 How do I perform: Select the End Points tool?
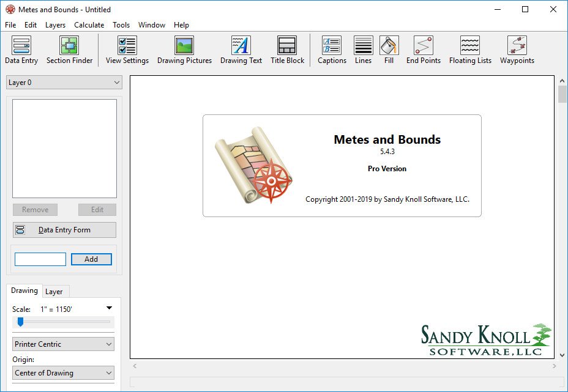click(x=423, y=50)
